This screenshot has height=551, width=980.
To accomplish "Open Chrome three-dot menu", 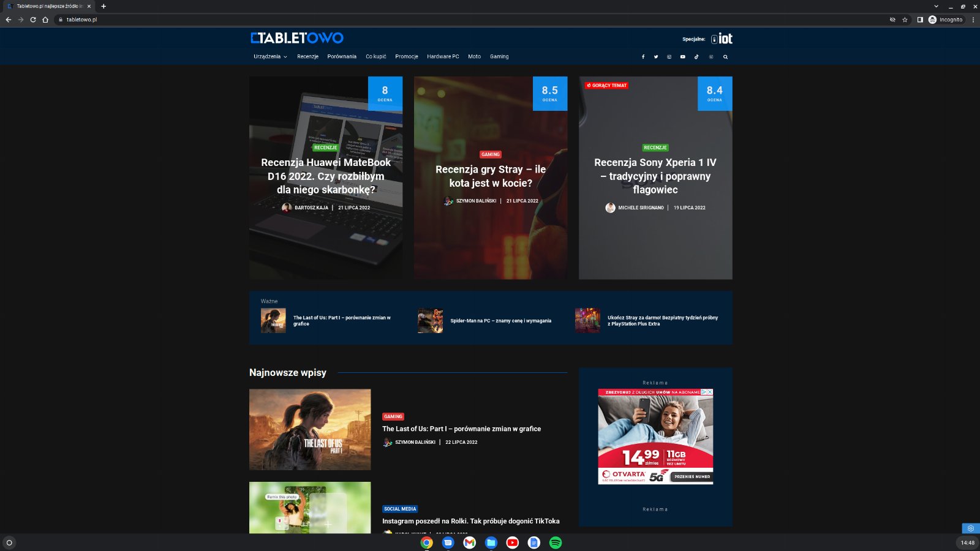I will click(x=973, y=20).
